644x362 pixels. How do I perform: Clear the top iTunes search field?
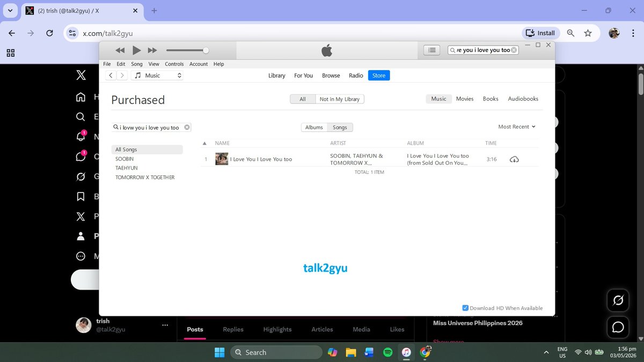coord(514,50)
